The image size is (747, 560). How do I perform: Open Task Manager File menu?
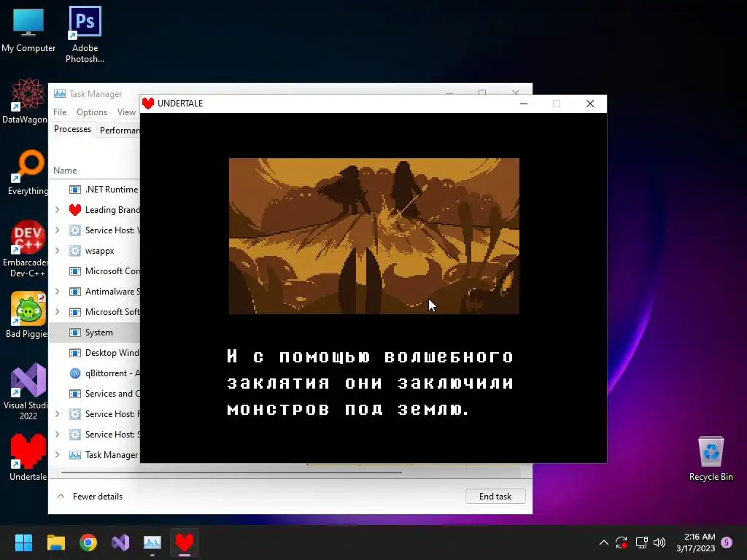click(x=60, y=112)
